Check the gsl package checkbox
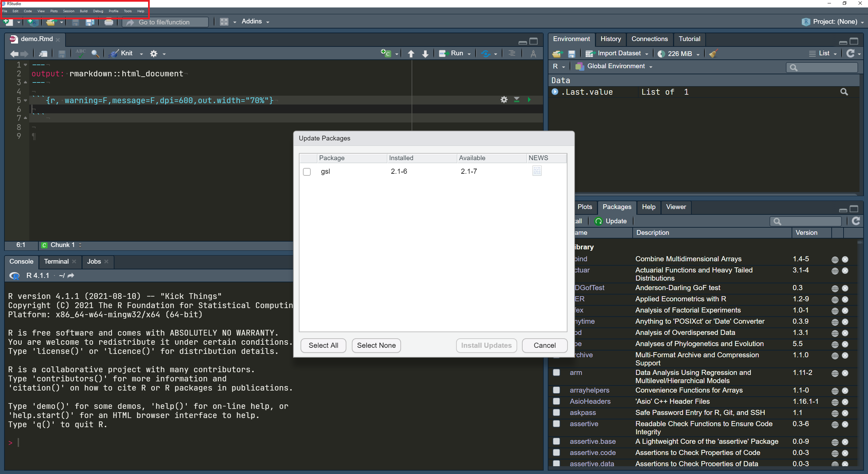 coord(307,172)
